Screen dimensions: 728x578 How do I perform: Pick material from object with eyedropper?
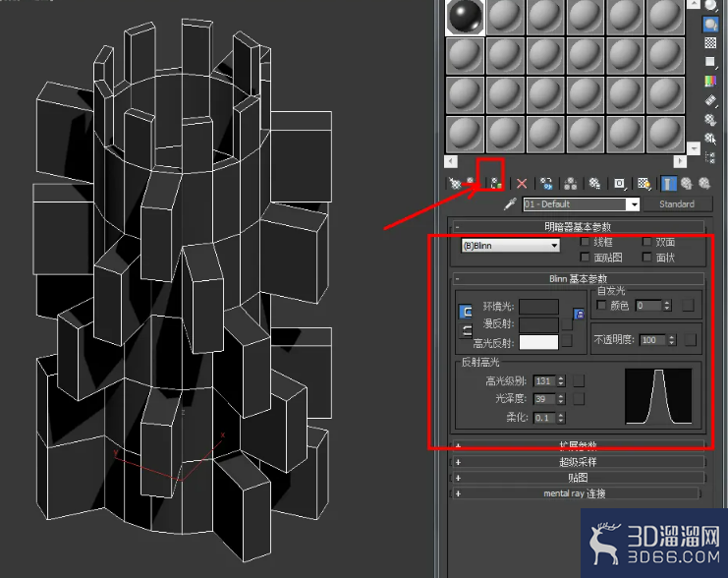(510, 204)
